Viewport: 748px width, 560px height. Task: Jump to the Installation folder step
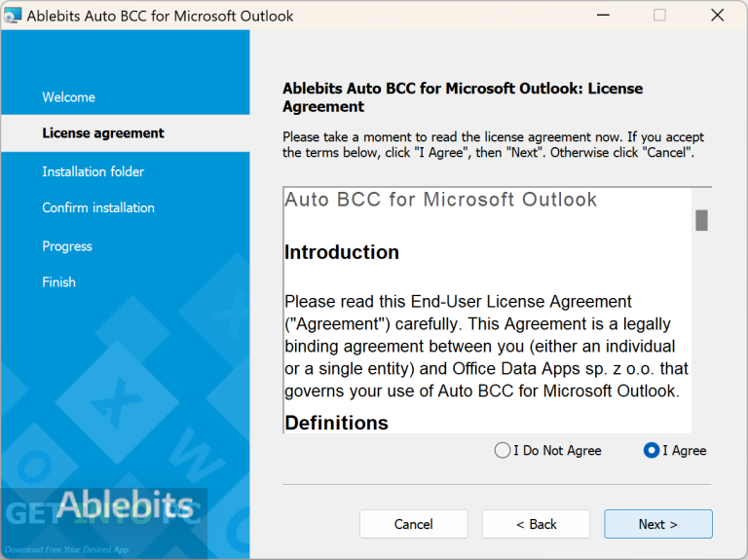93,171
